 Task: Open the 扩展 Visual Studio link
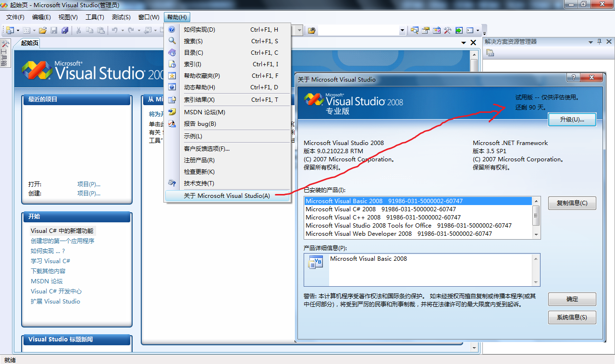[55, 302]
